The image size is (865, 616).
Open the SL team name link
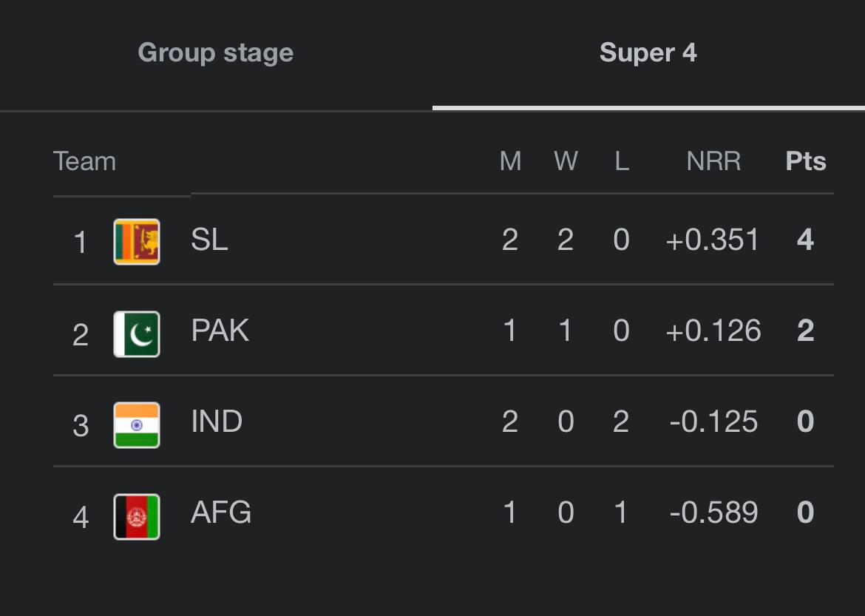(x=209, y=240)
